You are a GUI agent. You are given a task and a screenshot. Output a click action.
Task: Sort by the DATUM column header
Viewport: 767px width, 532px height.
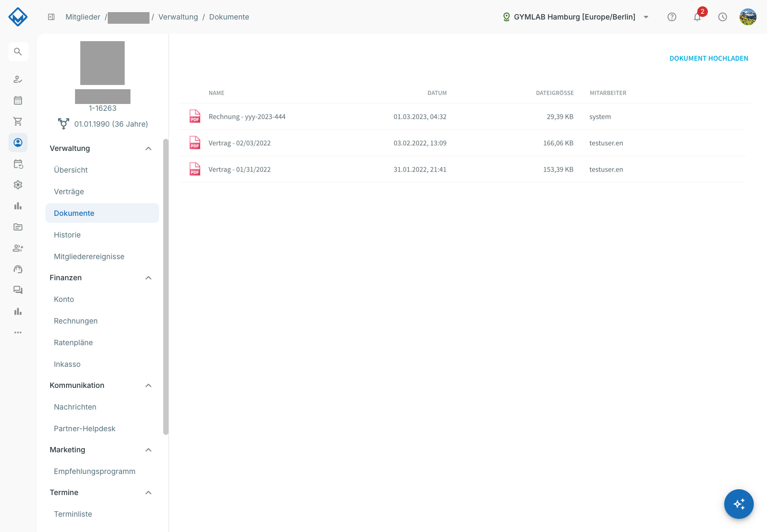437,93
